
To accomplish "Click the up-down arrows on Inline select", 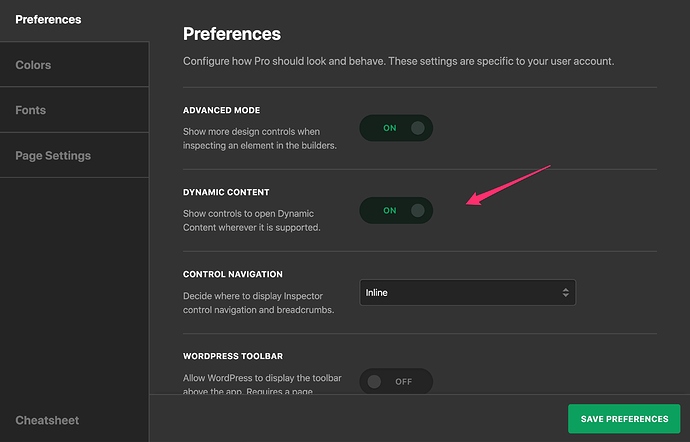I will click(x=565, y=293).
